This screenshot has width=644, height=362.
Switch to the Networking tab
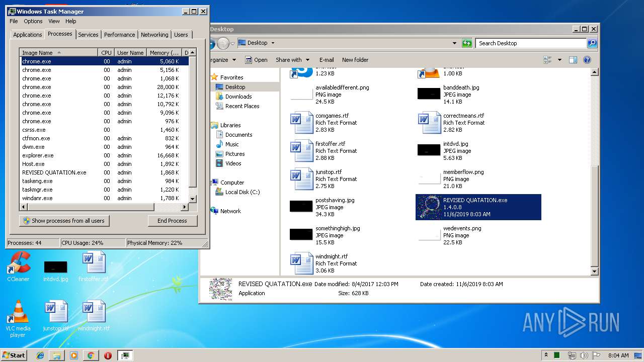point(154,35)
